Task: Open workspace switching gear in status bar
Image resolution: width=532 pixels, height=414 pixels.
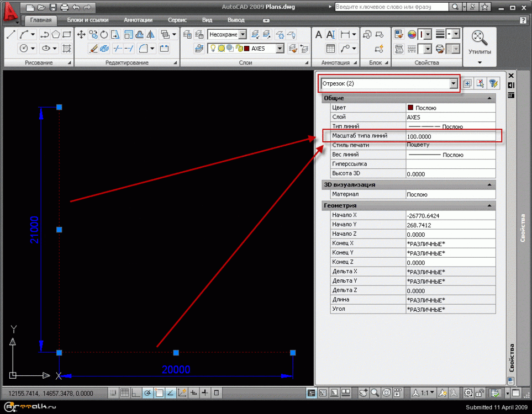Action: pos(468,393)
